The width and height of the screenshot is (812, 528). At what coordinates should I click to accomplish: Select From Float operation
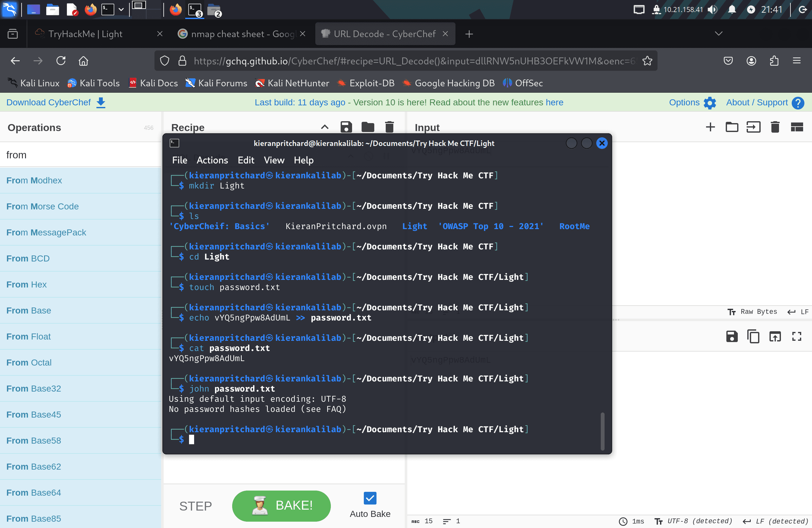click(x=81, y=336)
